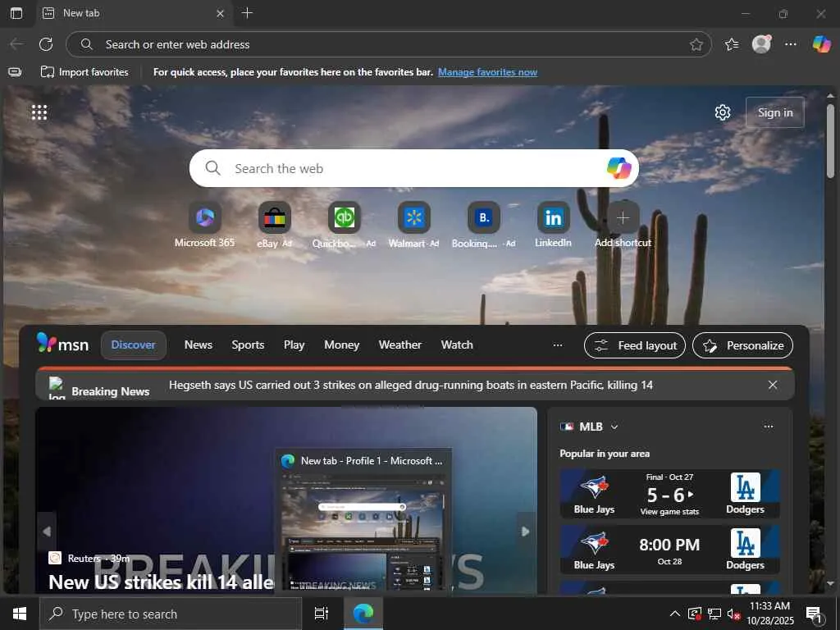Screen dimensions: 840x630
Task: Open the favorites bar toggle icon
Action: click(x=15, y=72)
